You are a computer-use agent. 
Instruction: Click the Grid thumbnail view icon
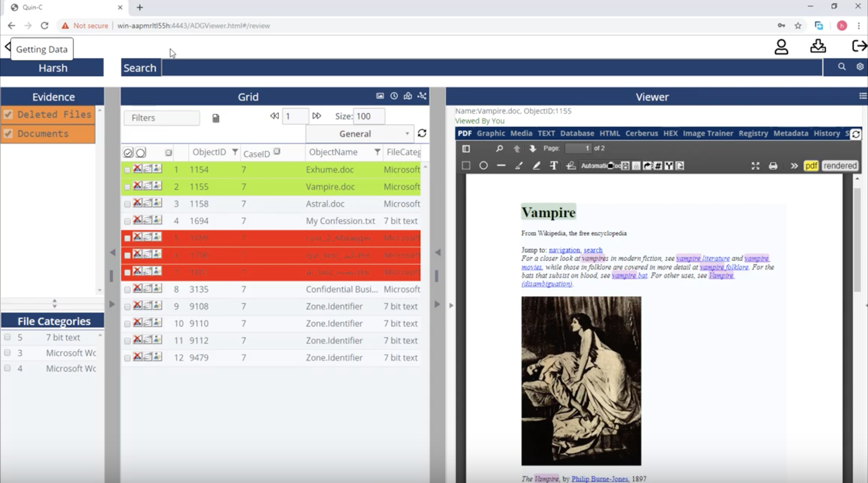(x=380, y=96)
